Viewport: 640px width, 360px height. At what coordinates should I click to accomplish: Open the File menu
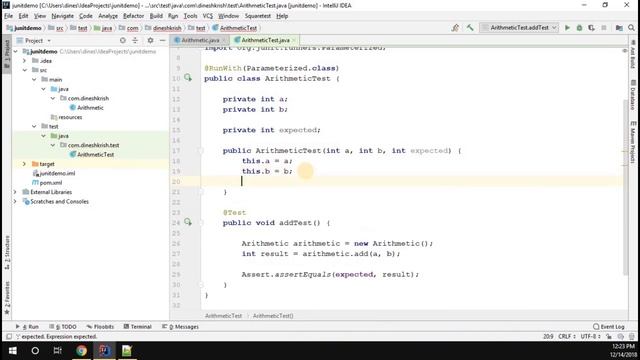(x=9, y=16)
